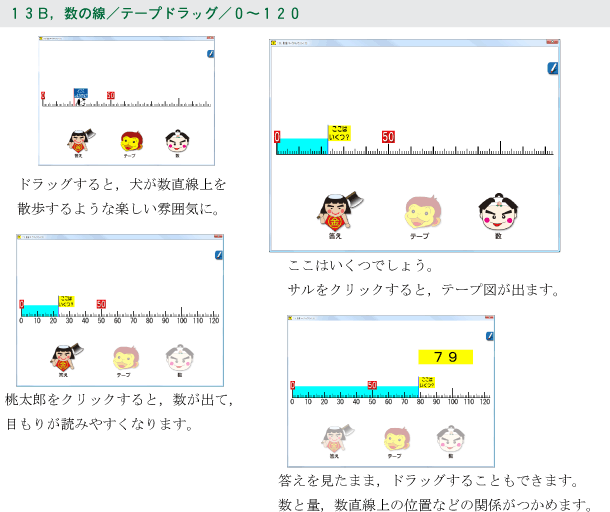
Task: Click the faded Kintaro icon in bottom-right window
Action: click(337, 438)
